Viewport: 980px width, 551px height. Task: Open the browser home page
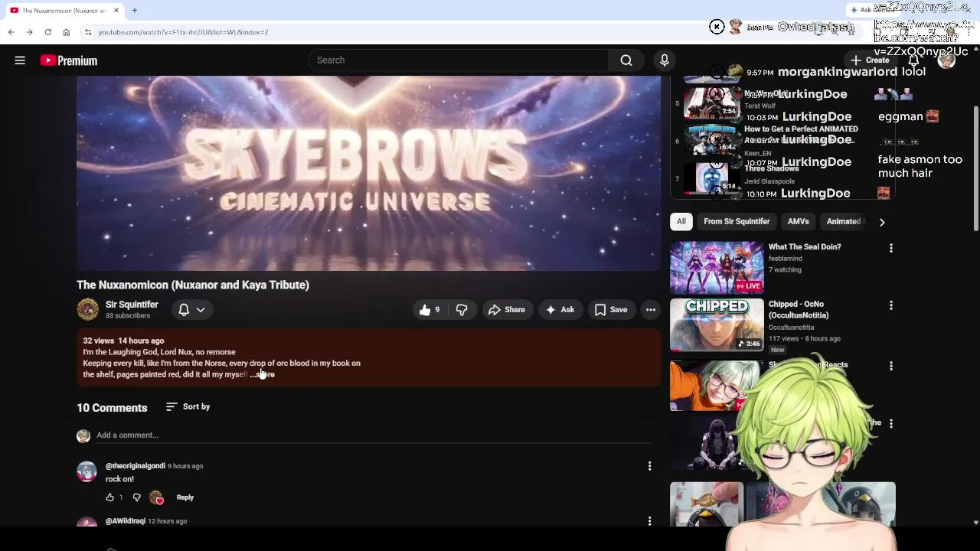point(66,32)
